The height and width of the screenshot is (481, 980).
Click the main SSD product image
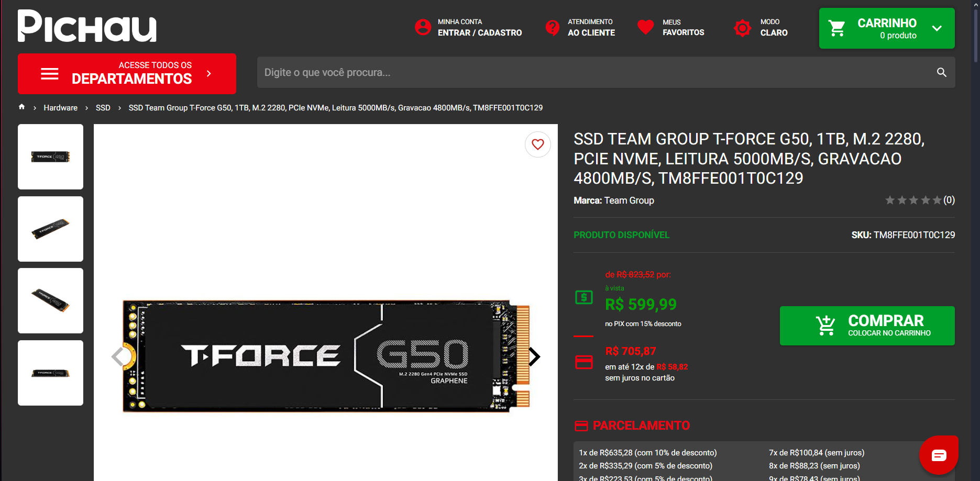(x=326, y=356)
